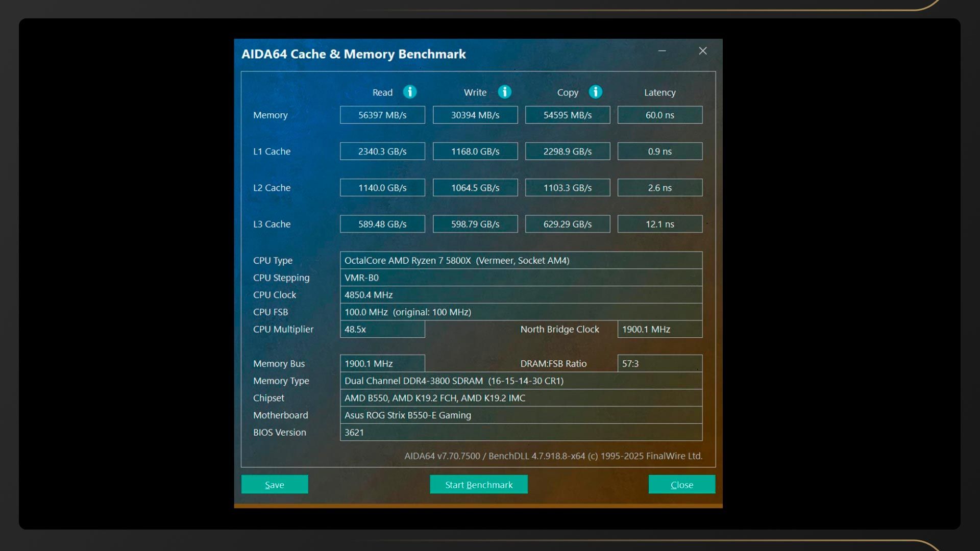This screenshot has width=980, height=551.
Task: Click the CPU Type field
Action: 521,261
